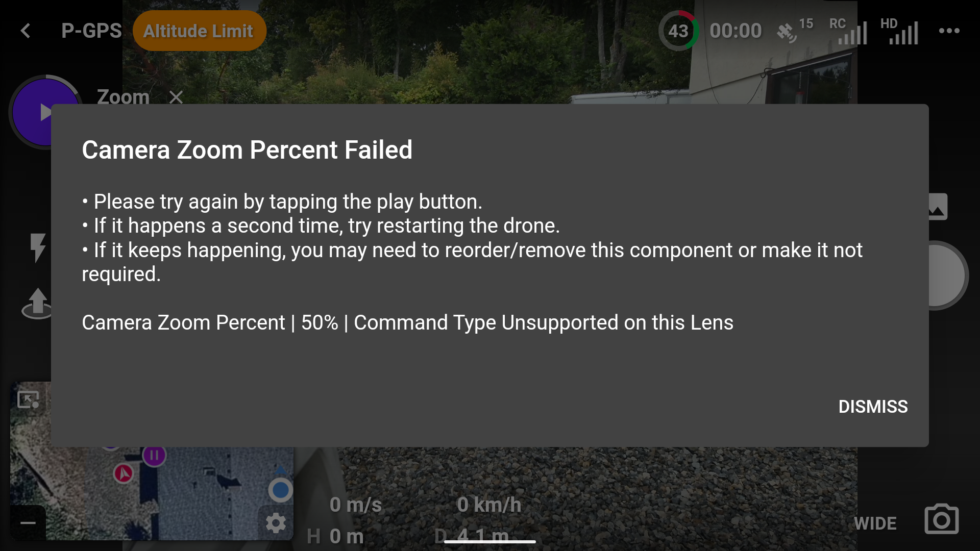Screen dimensions: 980x551
Task: Open the three-dots more menu
Action: tap(949, 31)
